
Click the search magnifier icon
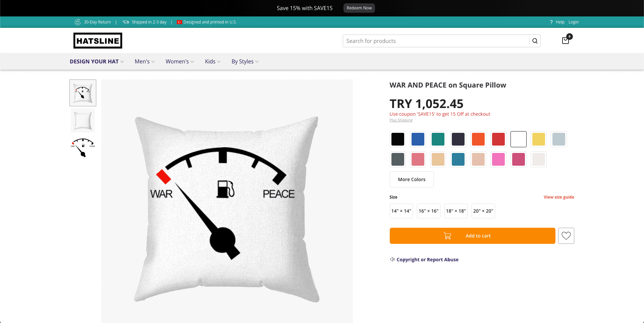click(x=535, y=41)
